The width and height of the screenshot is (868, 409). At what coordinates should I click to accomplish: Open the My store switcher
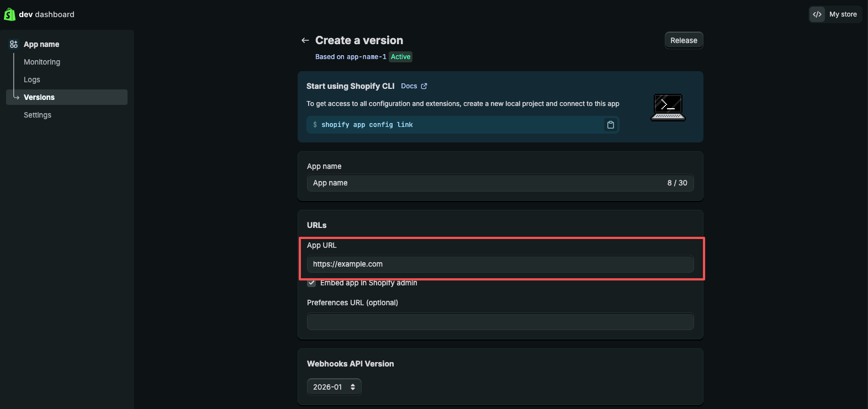(x=843, y=14)
